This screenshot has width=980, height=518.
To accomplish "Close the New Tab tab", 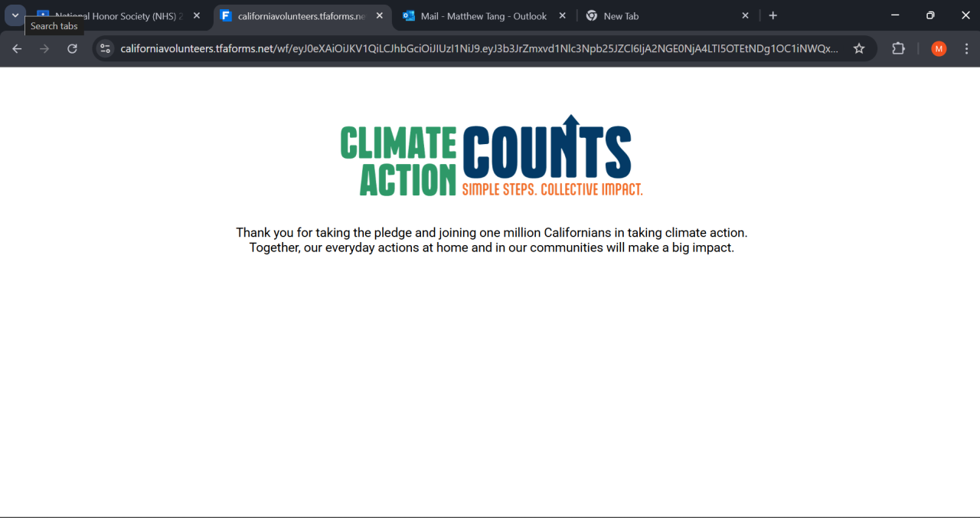I will click(745, 15).
